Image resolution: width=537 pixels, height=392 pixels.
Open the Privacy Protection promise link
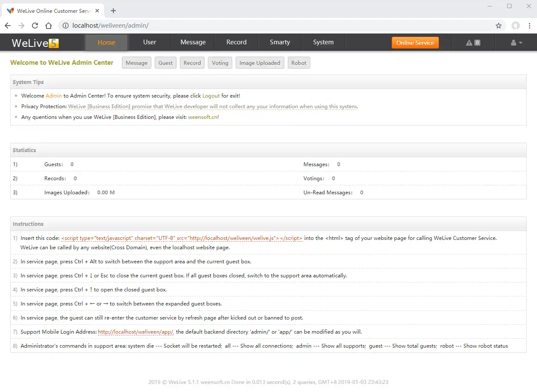tap(213, 107)
